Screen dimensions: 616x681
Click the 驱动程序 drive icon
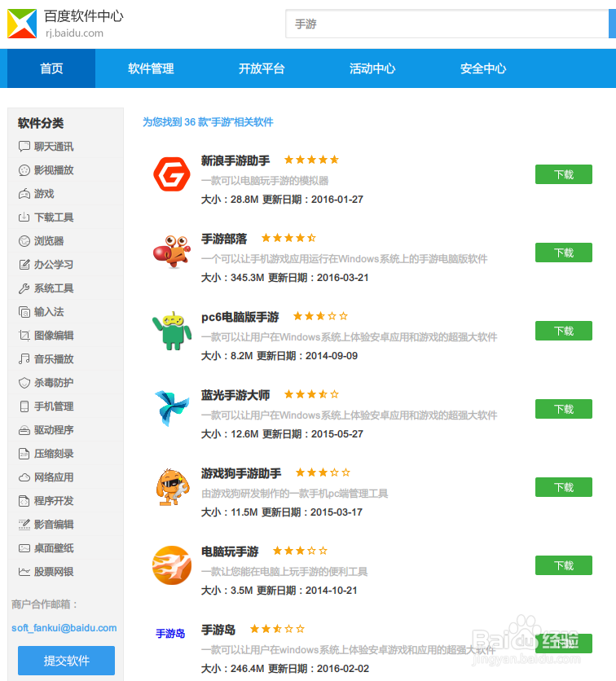(24, 430)
